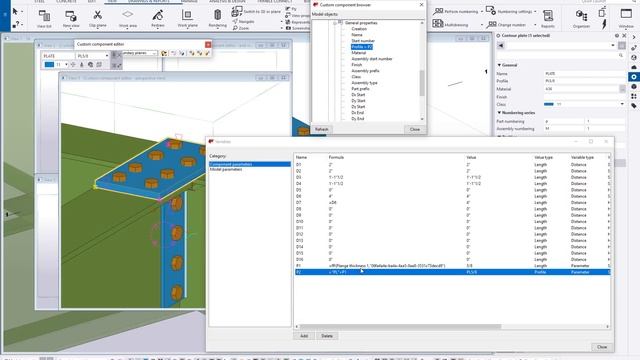Click the Multidrawing tool
The image size is (640, 360).
click(x=450, y=24)
